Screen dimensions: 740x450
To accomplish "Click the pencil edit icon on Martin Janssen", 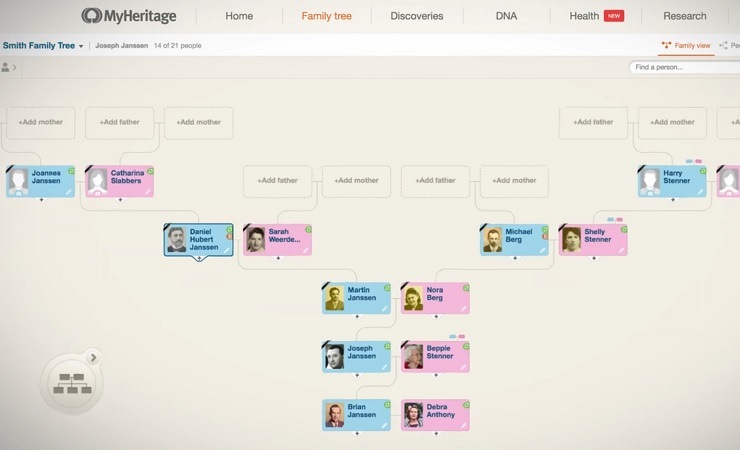I will tap(385, 309).
